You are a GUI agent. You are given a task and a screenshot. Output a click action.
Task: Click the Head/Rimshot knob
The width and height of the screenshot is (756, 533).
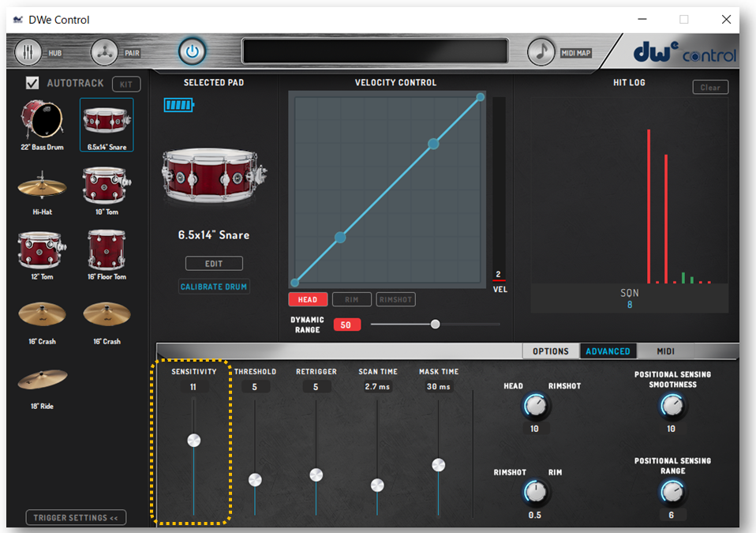[535, 406]
